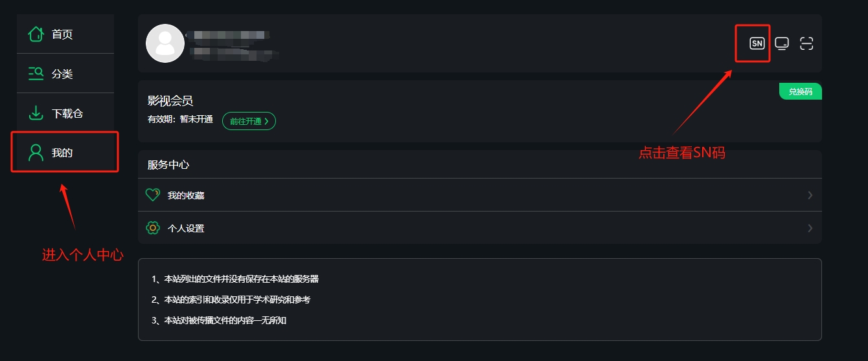The image size is (868, 361).
Task: Select 分类 text label in sidebar
Action: (62, 74)
